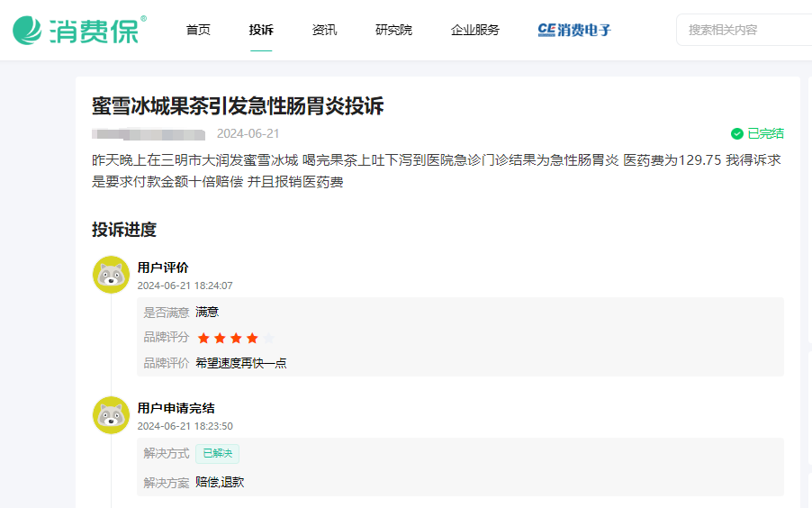Click the 投诉进度 heading

124,230
